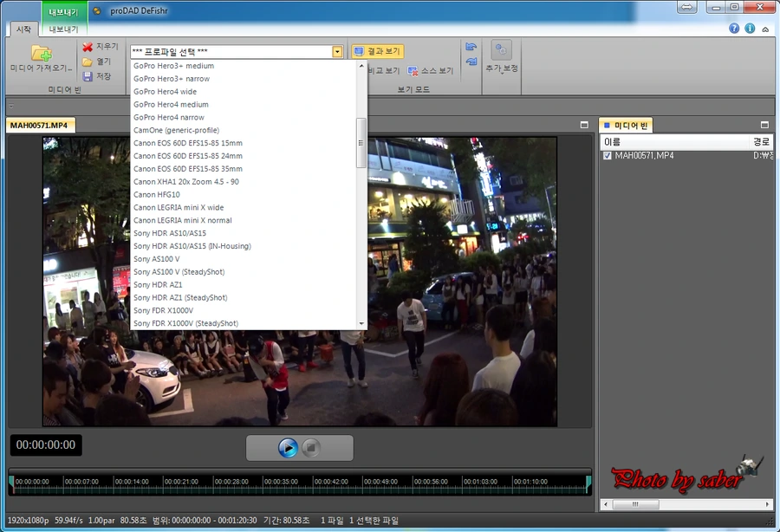
Task: Click the profile list scroll down arrow
Action: tap(361, 324)
